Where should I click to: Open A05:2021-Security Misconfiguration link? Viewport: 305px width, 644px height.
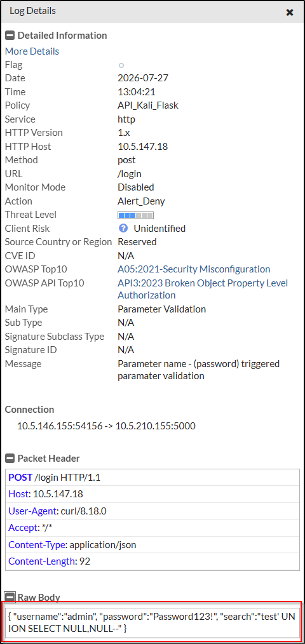click(194, 269)
